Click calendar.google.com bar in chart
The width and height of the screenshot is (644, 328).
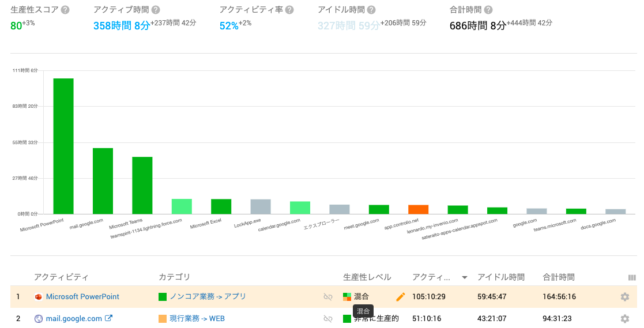[300, 208]
